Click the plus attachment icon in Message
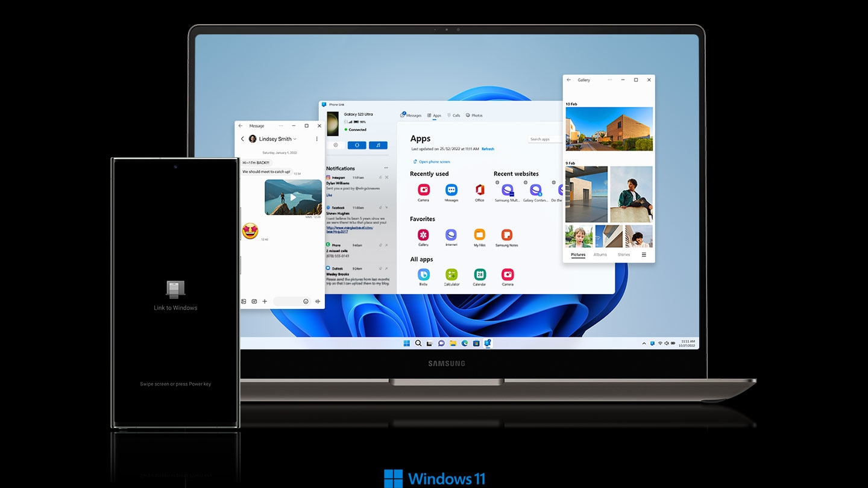 click(x=265, y=301)
